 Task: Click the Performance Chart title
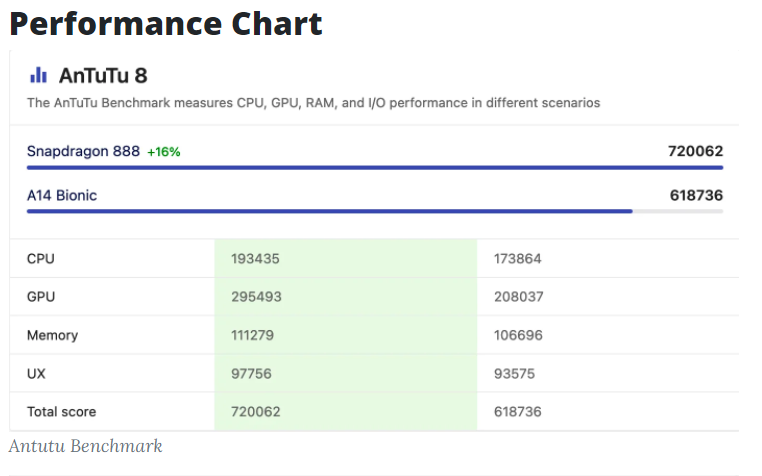[166, 23]
